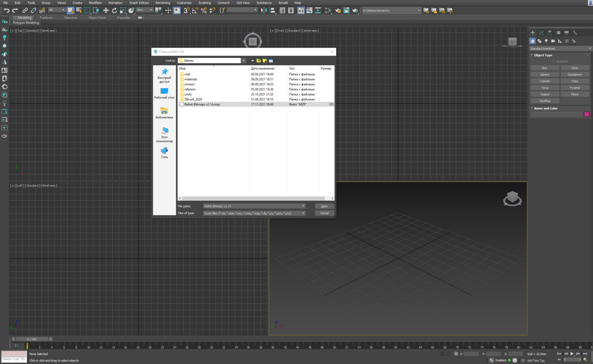Screen dimensions: 593x364
Task: Open the Files of type dropdown
Action: point(303,213)
